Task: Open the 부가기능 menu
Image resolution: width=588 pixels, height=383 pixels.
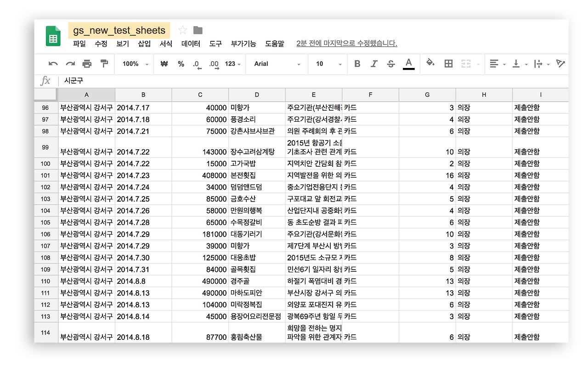Action: [x=243, y=44]
